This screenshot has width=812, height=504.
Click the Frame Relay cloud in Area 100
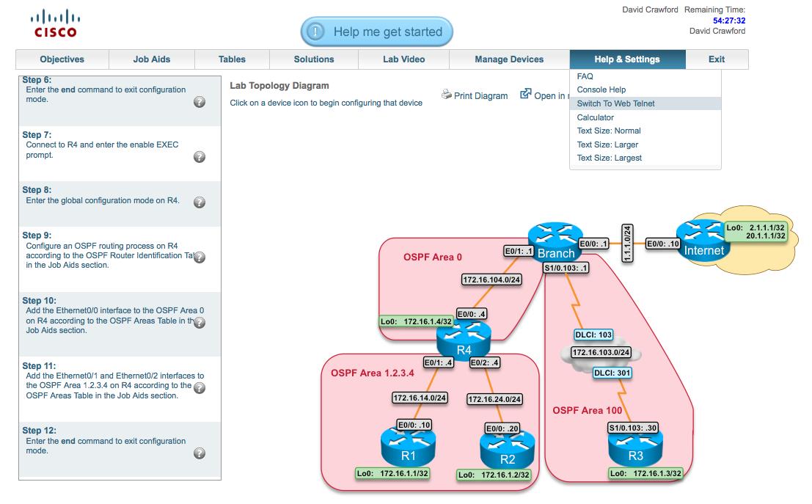click(x=601, y=354)
